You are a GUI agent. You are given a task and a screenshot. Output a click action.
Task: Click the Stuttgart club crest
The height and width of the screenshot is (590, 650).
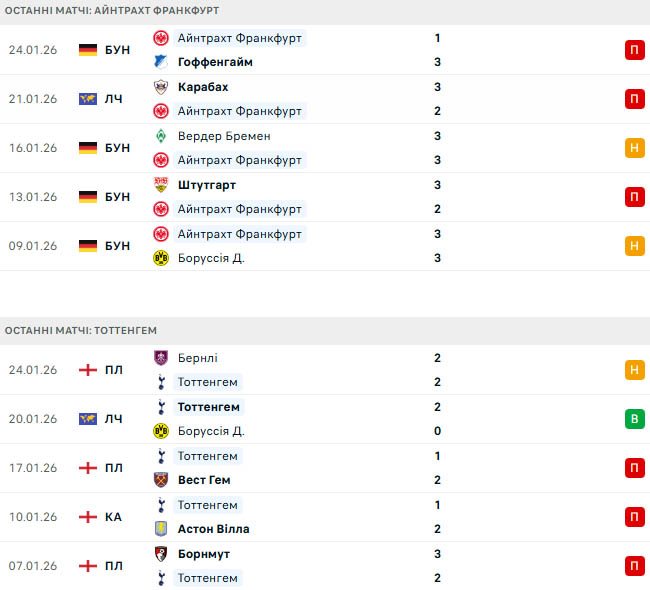[160, 185]
